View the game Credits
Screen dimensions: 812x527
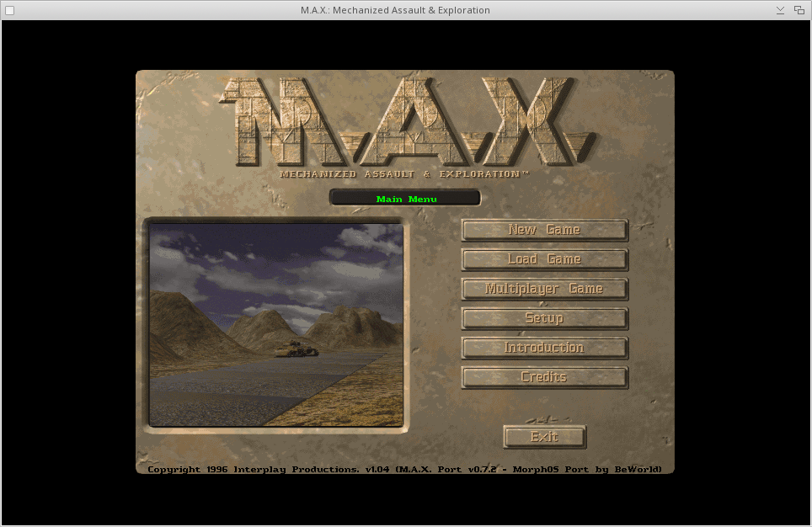pos(544,377)
